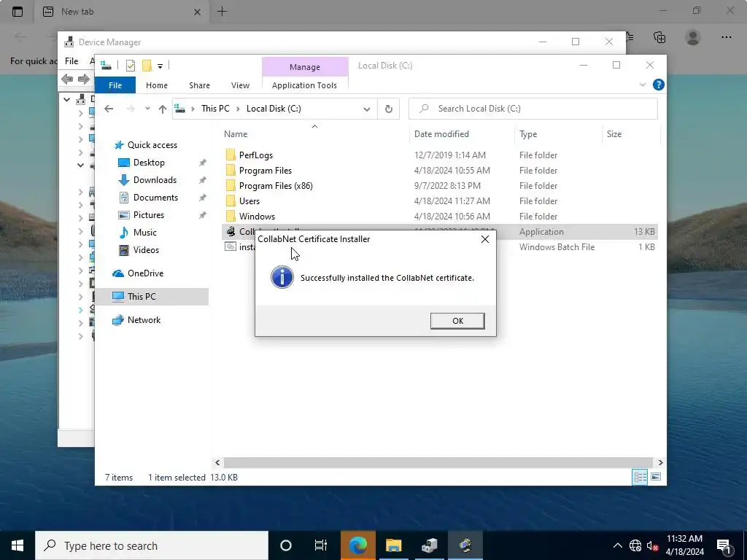Click the Windows Batch File type cell

click(x=557, y=247)
